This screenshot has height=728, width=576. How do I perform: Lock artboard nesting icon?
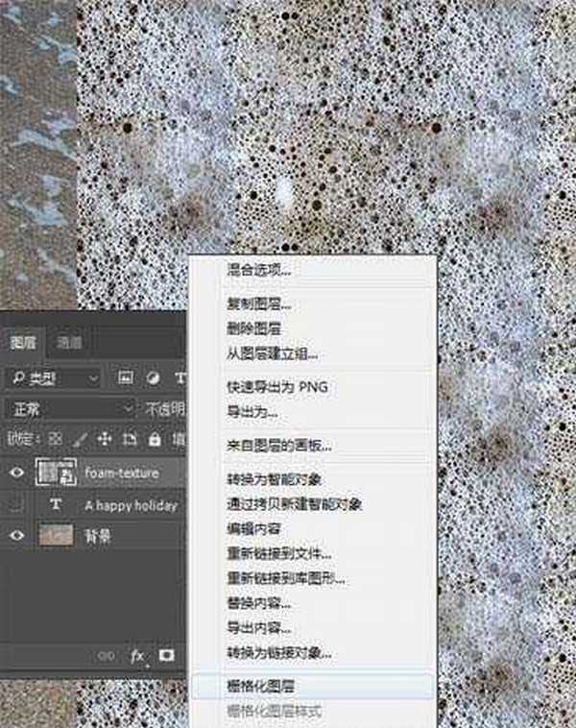129,439
